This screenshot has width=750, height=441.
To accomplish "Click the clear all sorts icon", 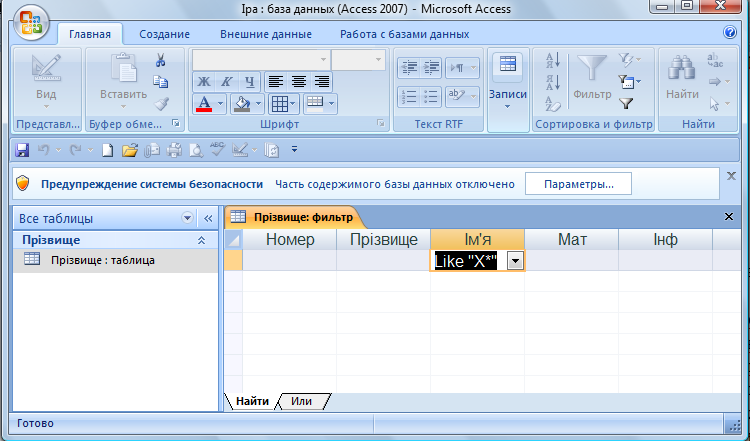I will (553, 104).
